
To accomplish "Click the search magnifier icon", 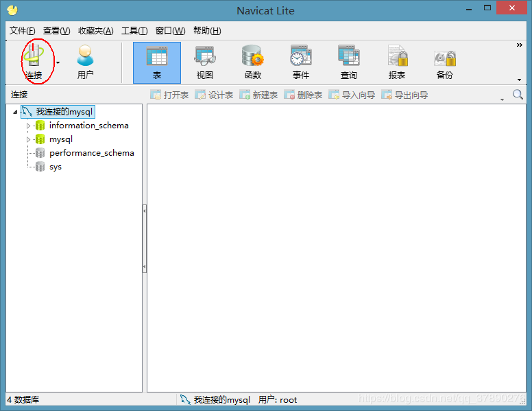I will pyautogui.click(x=518, y=95).
